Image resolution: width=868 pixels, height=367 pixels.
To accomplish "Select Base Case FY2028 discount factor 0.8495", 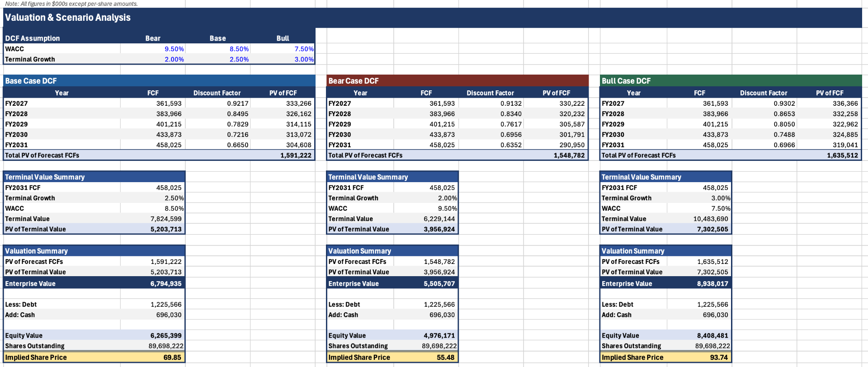I will click(237, 114).
